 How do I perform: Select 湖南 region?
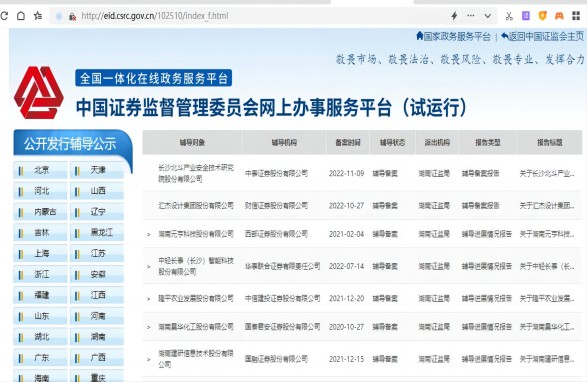(97, 337)
